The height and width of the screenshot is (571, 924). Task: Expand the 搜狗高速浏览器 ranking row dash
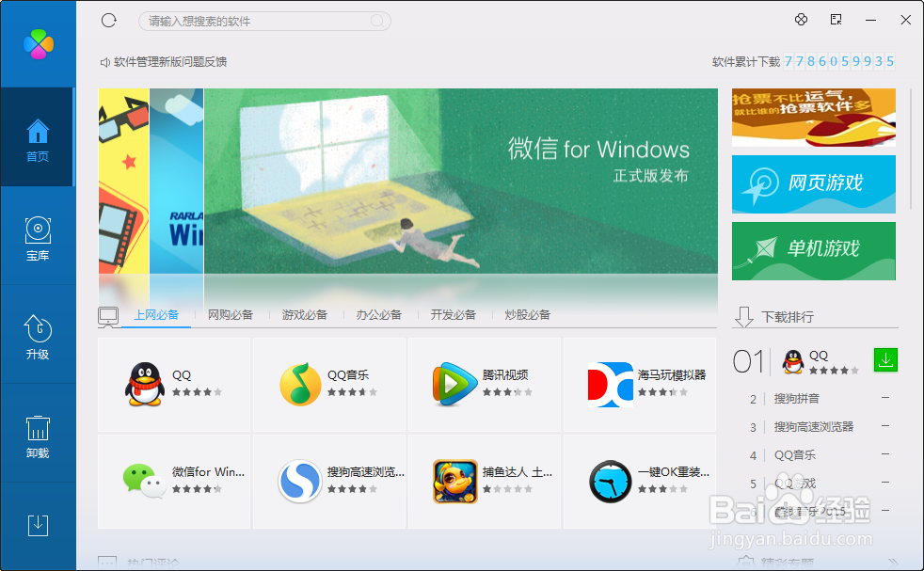[885, 425]
